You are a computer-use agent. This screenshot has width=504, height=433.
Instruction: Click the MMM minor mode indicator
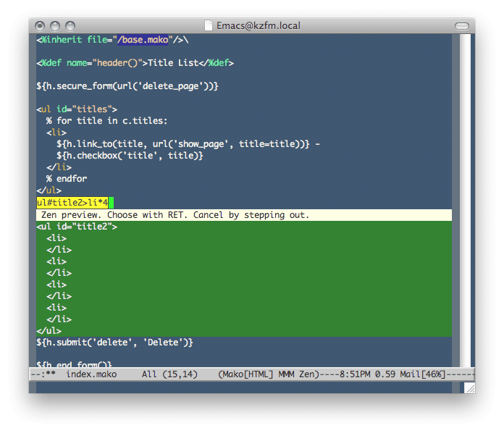(286, 374)
